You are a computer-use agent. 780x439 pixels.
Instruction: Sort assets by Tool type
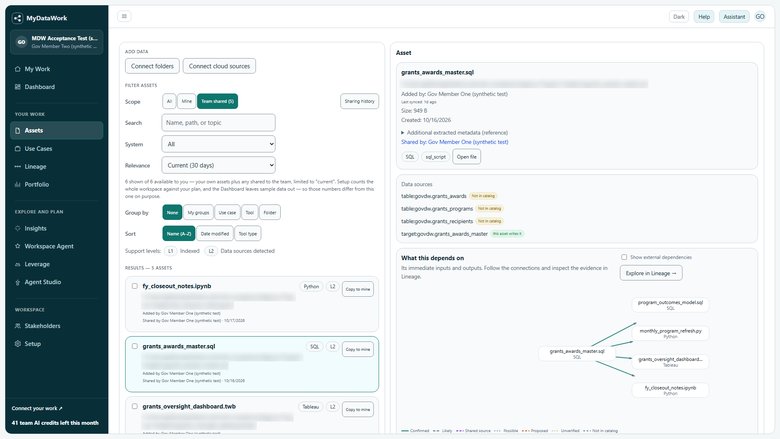click(248, 234)
